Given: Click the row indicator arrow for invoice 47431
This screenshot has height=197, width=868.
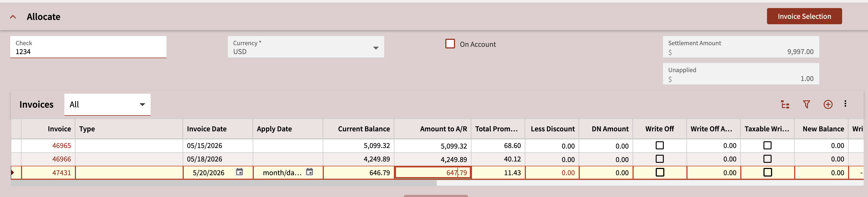Looking at the screenshot, I should (13, 173).
